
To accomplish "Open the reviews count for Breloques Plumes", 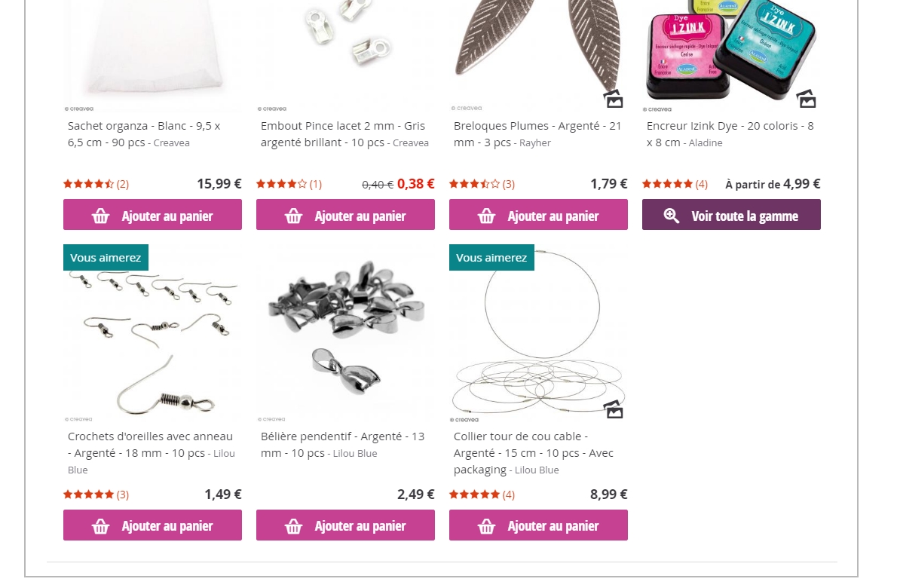I will coord(509,185).
